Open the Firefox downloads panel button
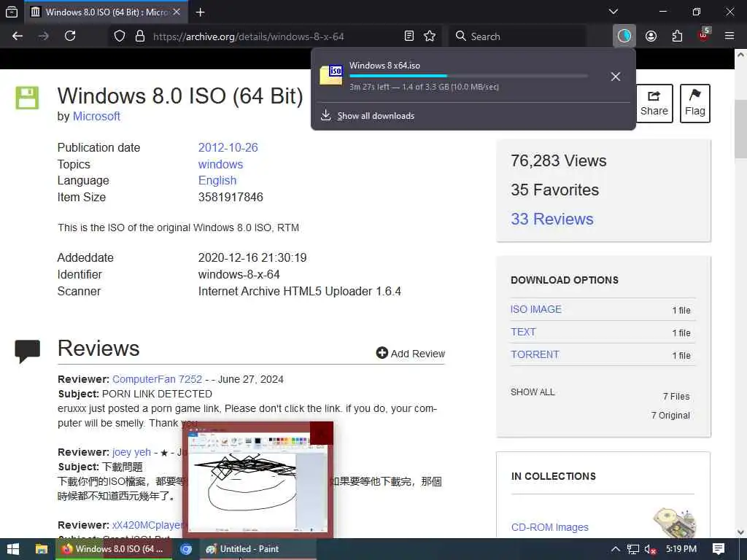This screenshot has width=747, height=560. 624,36
